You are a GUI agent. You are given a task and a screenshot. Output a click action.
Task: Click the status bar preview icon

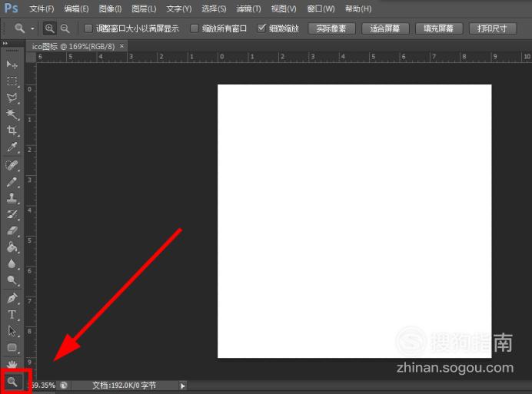pyautogui.click(x=64, y=386)
